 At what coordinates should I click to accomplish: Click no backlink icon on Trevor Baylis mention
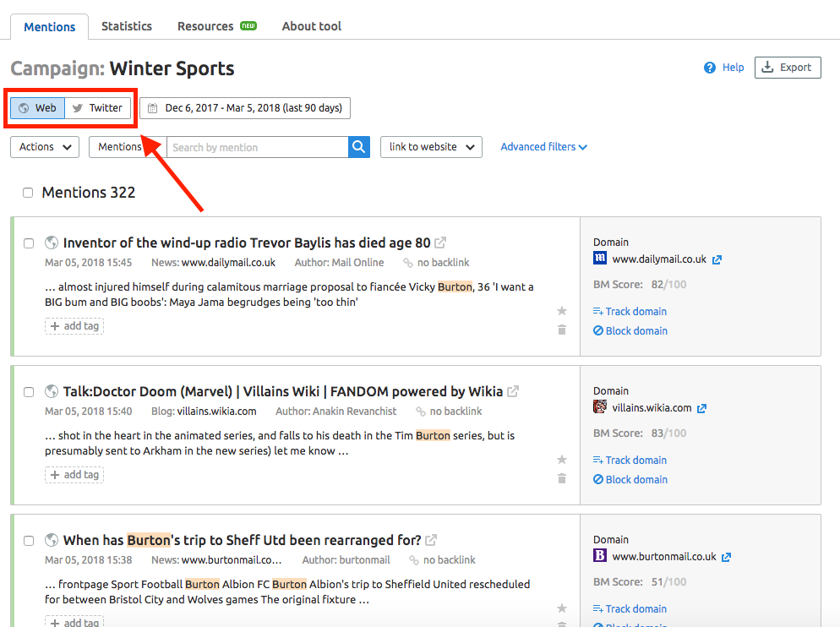pyautogui.click(x=408, y=263)
